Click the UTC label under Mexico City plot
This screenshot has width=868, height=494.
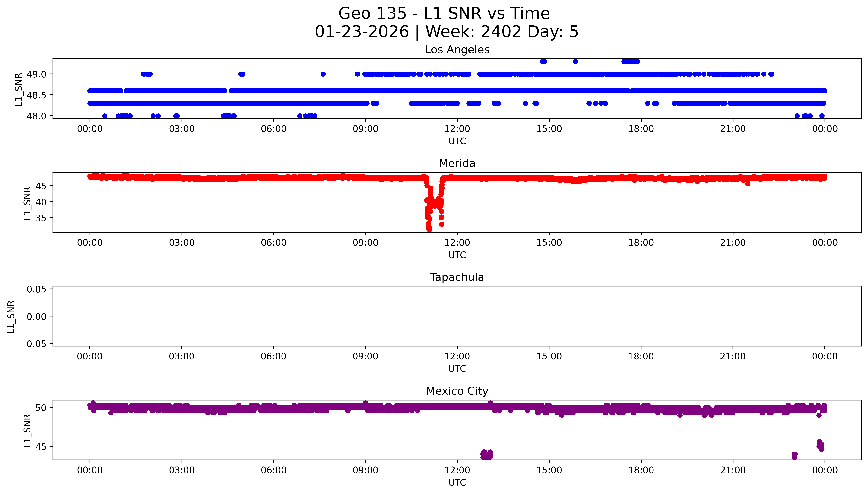(457, 482)
